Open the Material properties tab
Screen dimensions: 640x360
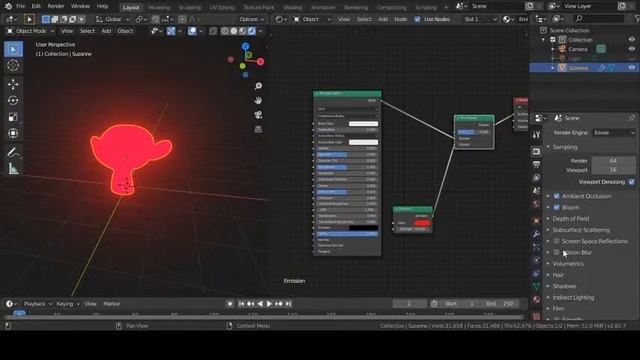tap(536, 299)
